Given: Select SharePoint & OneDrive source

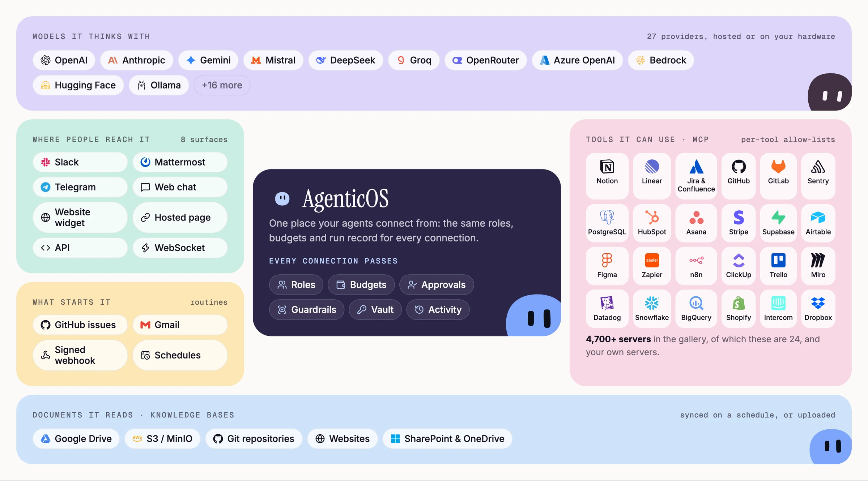Looking at the screenshot, I should point(447,438).
